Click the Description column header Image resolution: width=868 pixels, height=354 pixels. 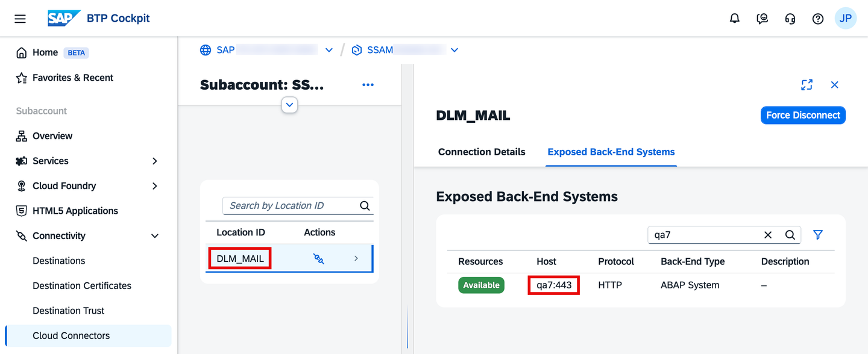pyautogui.click(x=785, y=261)
